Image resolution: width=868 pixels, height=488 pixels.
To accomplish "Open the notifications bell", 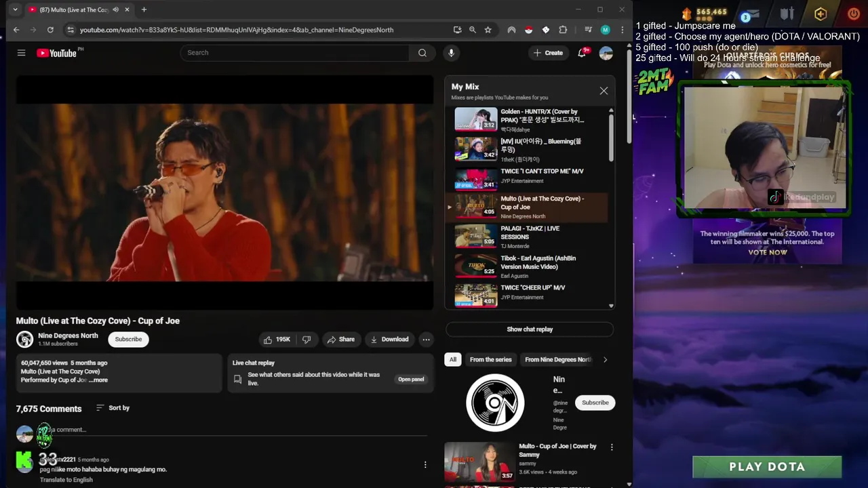I will pos(582,53).
